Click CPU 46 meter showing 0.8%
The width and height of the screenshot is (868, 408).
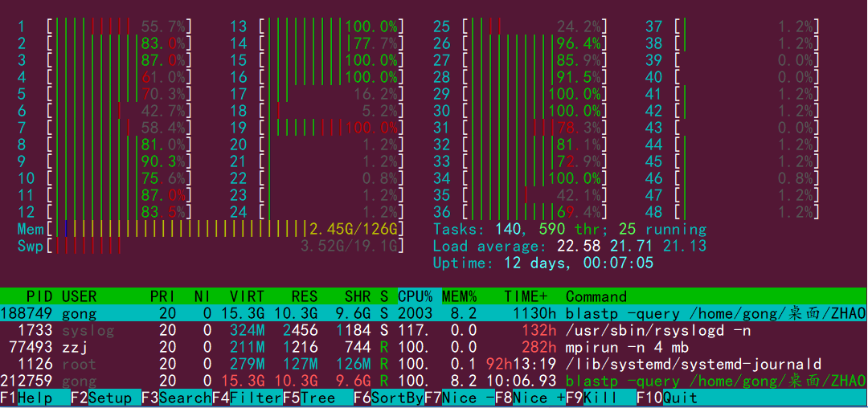click(732, 178)
